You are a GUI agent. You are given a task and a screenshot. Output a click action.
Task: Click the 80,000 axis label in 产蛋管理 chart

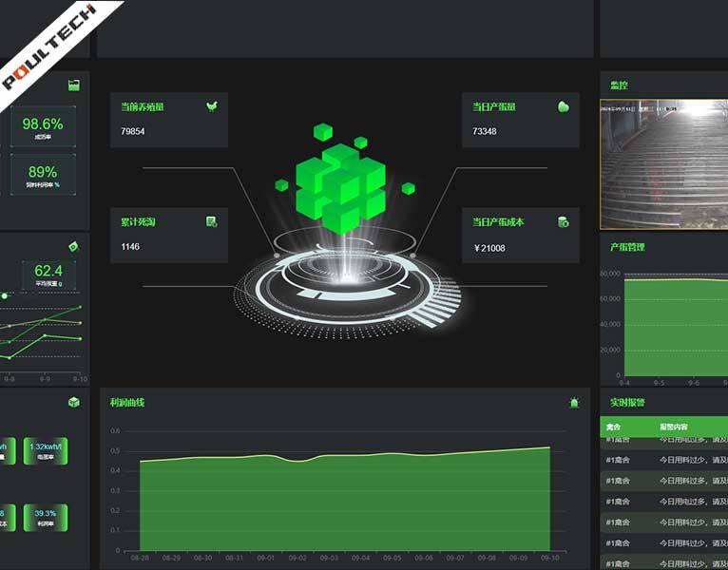(x=610, y=274)
